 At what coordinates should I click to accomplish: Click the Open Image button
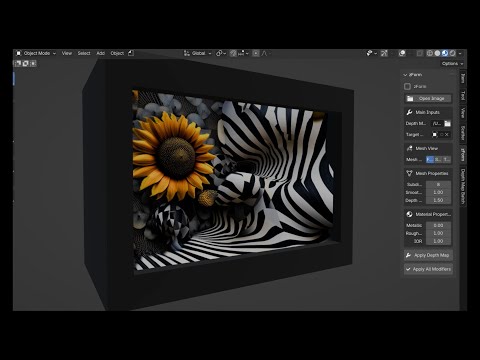428,98
